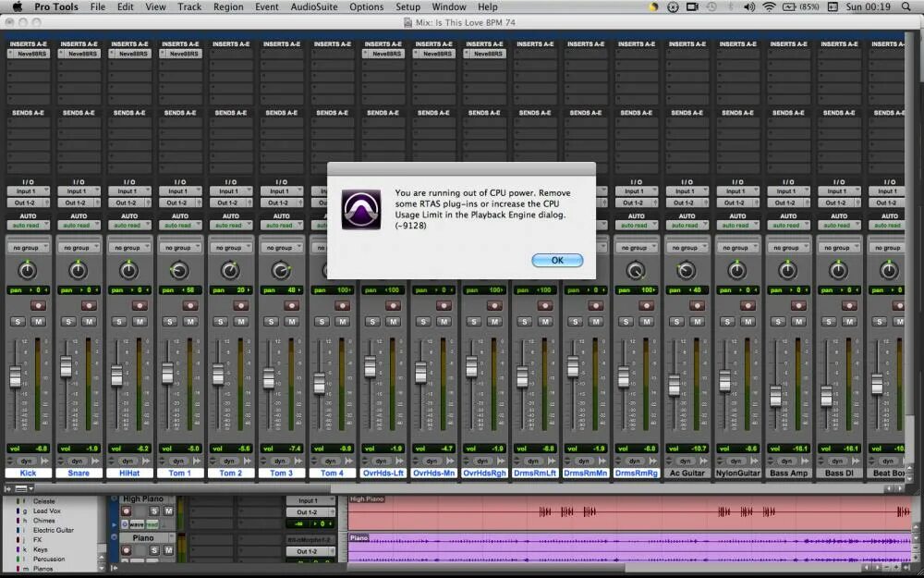Open the Track menu

point(189,7)
